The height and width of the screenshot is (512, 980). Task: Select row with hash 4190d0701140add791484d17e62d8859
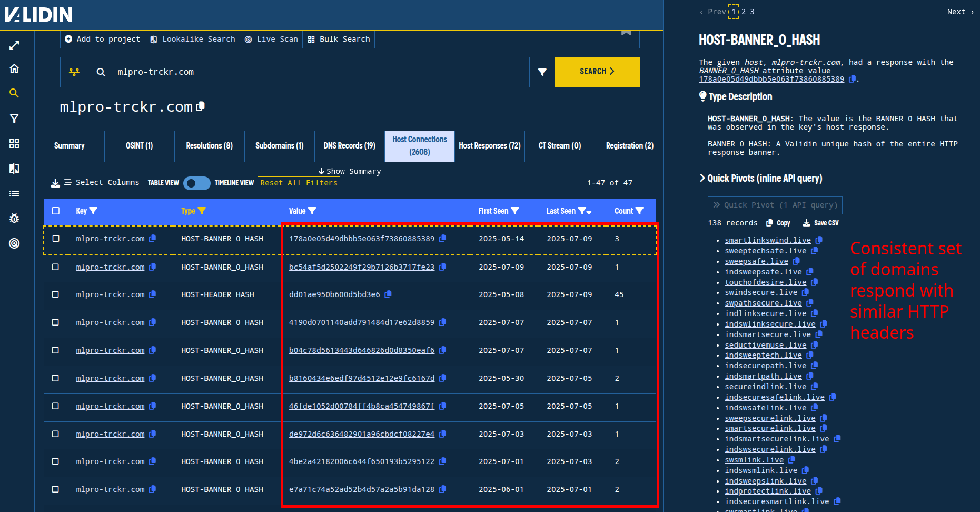(x=55, y=322)
